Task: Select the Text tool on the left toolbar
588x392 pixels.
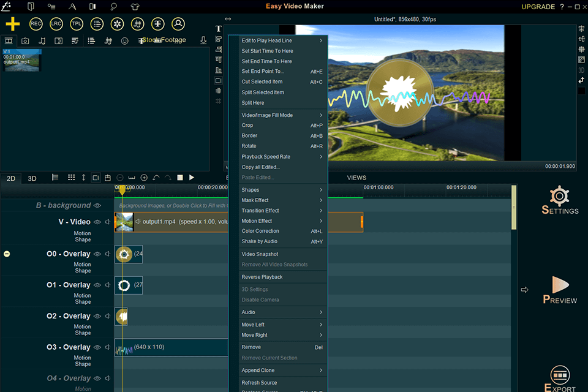Action: pos(217,28)
